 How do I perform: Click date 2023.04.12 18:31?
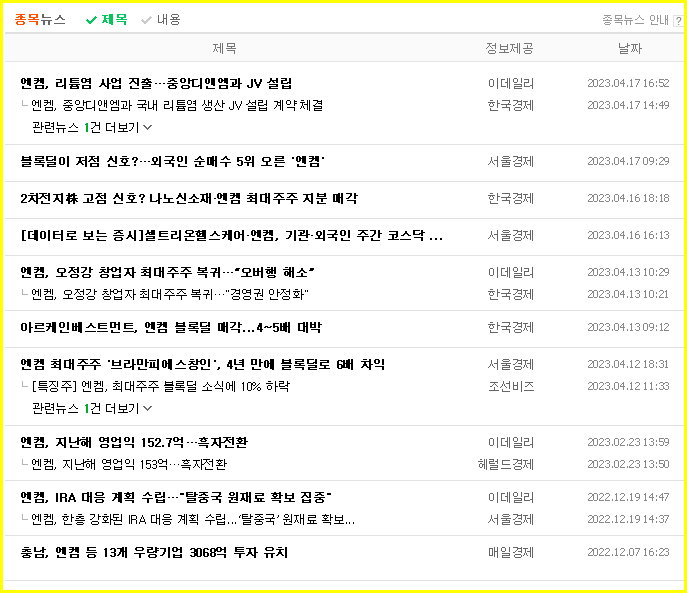coord(628,365)
